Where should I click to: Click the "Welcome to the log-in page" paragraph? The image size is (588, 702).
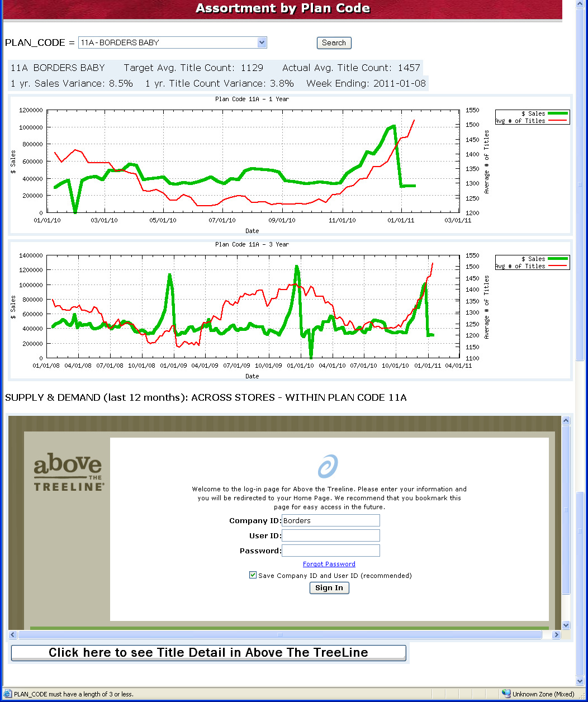pos(329,498)
